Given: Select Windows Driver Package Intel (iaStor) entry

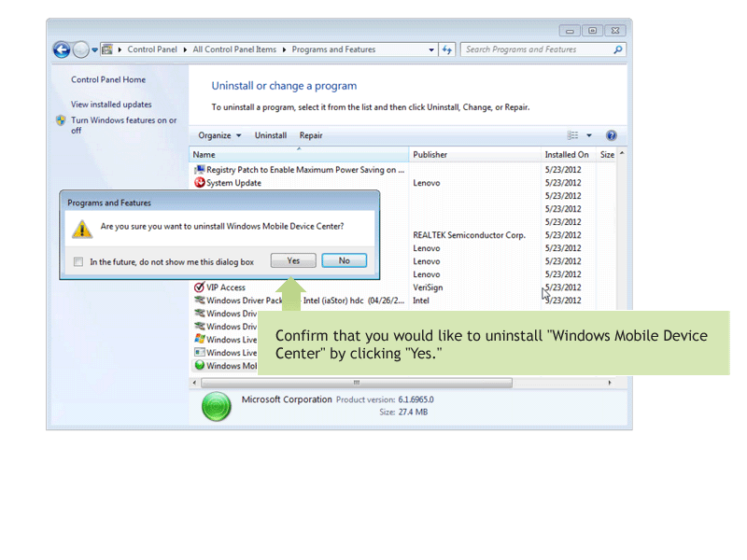Looking at the screenshot, I should point(305,301).
